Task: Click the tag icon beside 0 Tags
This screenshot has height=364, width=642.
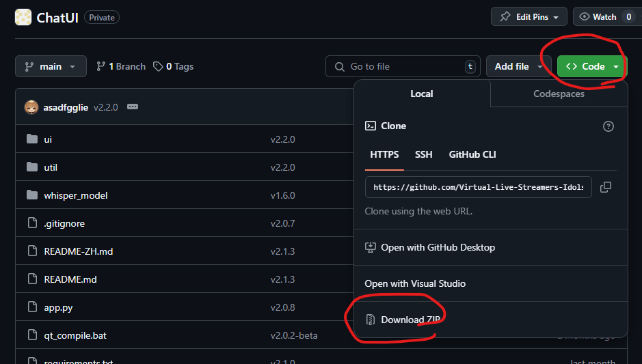Action: [158, 66]
